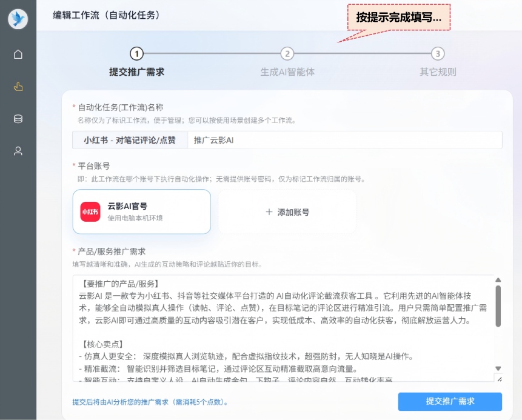Select the 云影AI官号 account card
This screenshot has width=522, height=420.
point(141,212)
